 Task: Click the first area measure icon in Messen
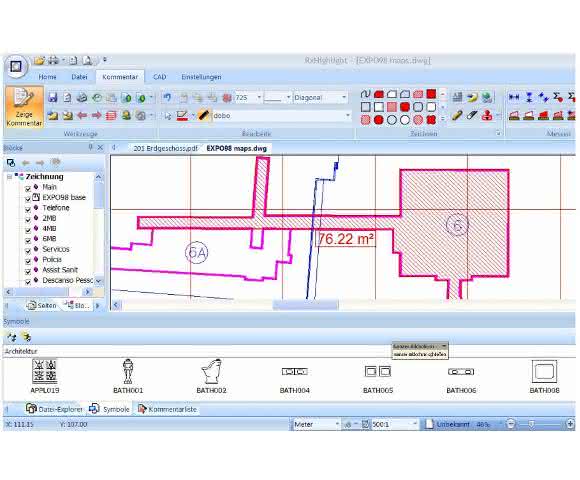pyautogui.click(x=514, y=116)
